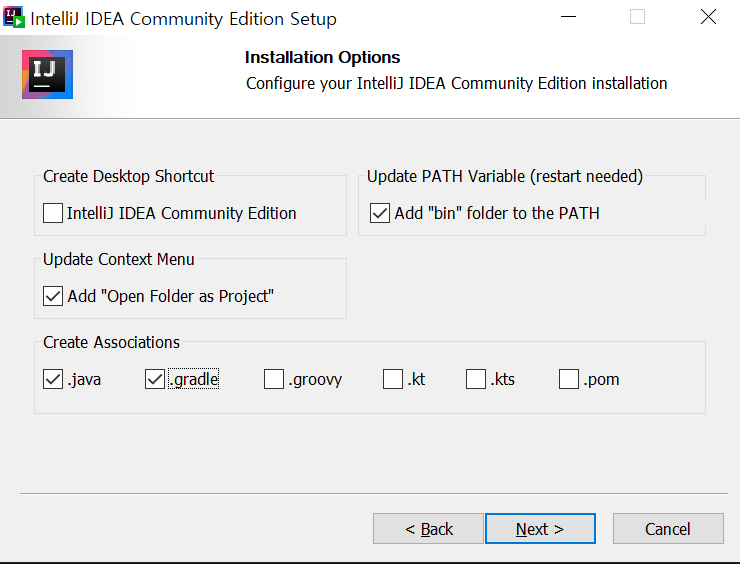This screenshot has height=564, width=740.
Task: Go back with the Back button
Action: 428,529
